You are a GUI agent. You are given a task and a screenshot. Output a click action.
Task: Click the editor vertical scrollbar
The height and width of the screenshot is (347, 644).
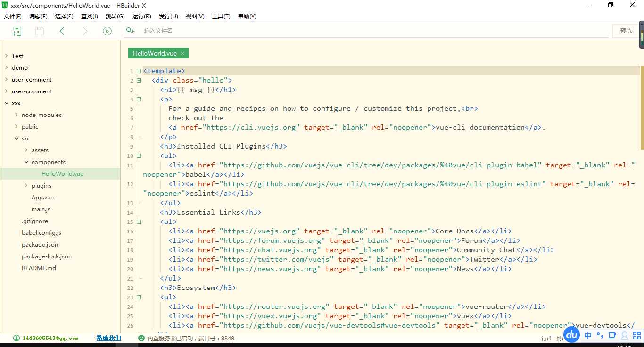click(642, 108)
